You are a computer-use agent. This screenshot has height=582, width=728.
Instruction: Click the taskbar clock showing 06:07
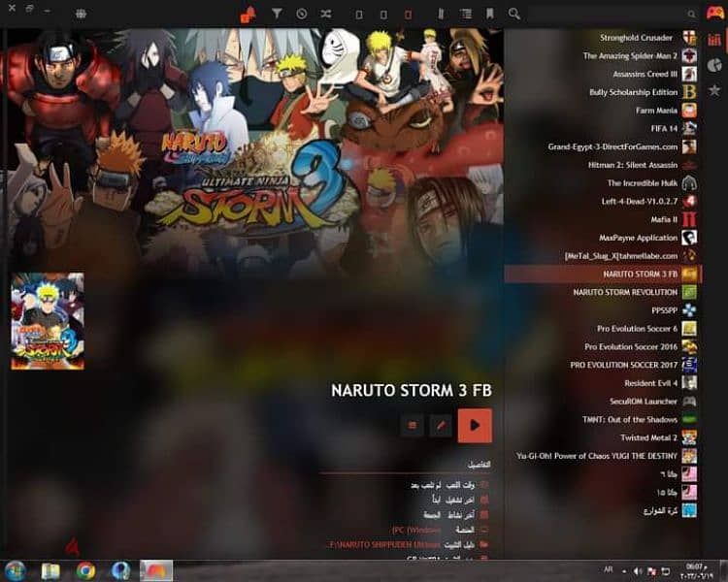[x=696, y=571]
